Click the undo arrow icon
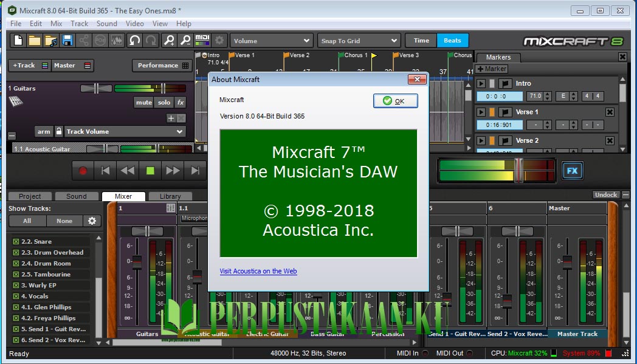Viewport: 637px width, 364px height. [x=134, y=40]
